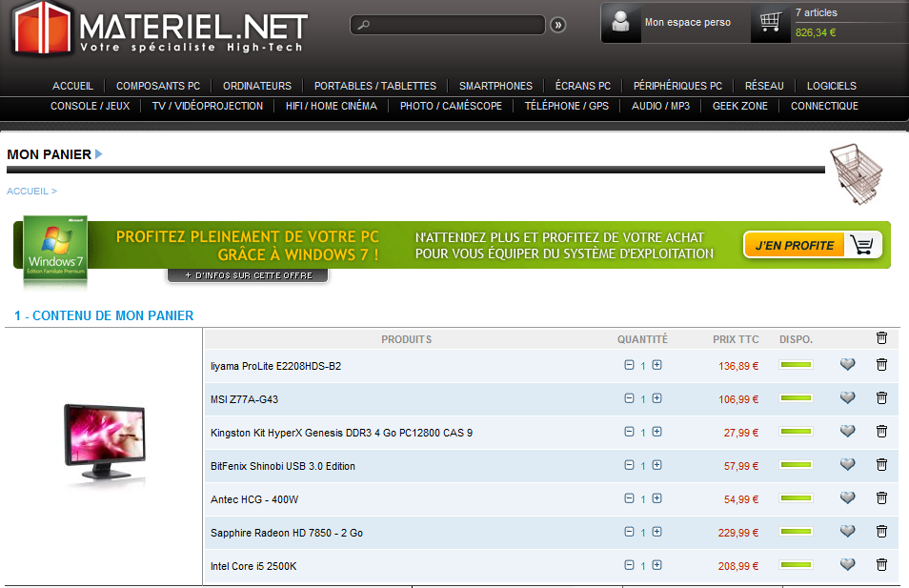Delete Iiyama ProLite E2208HDS-B2 from cart
Image resolution: width=909 pixels, height=588 pixels.
point(881,365)
